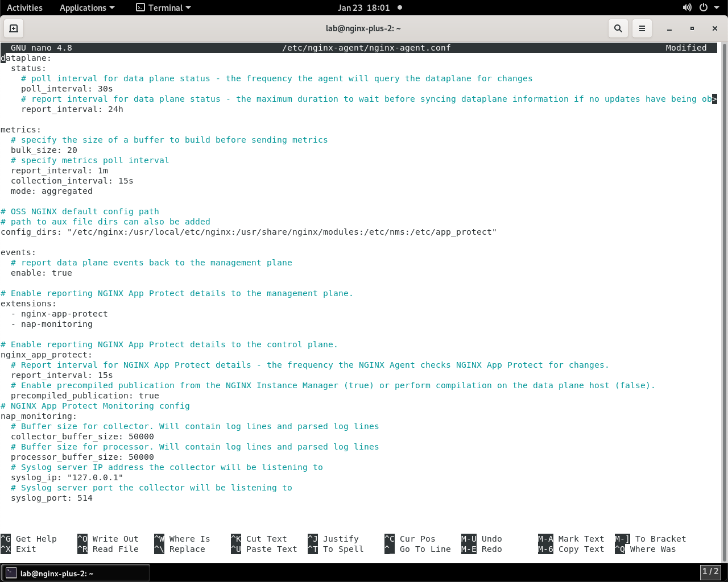Click the collector_buffer_size: 50000 line
728x582 pixels.
click(82, 436)
